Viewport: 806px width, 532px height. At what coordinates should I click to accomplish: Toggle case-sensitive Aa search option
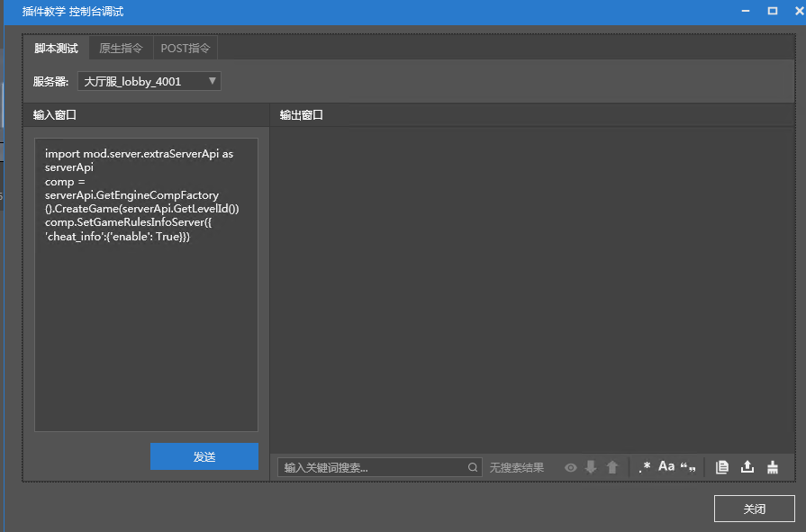click(666, 466)
